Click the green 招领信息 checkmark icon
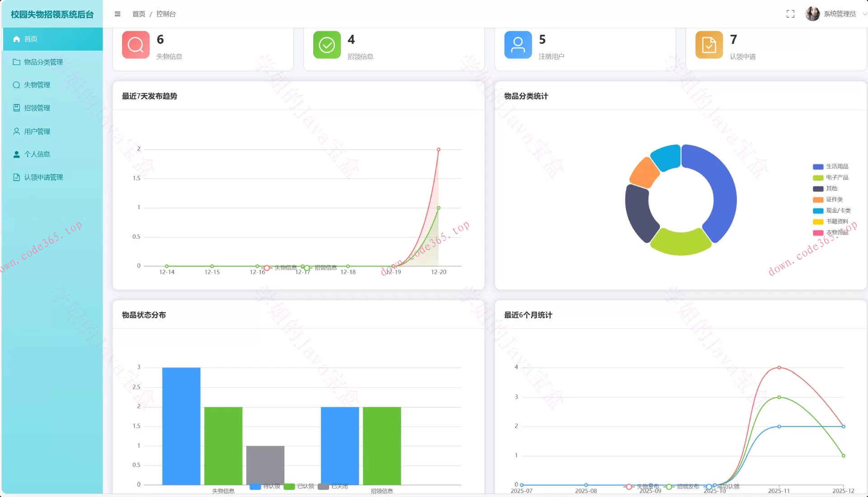 pos(327,45)
